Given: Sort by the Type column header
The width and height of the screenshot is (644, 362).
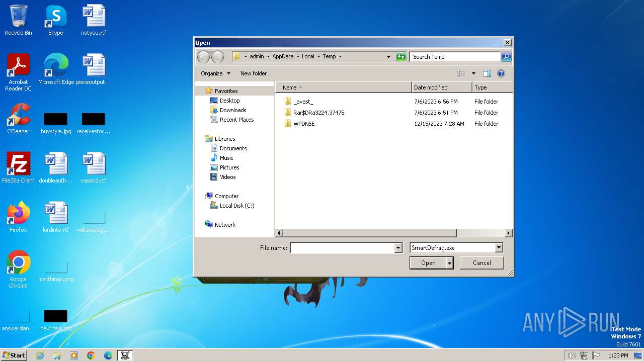Looking at the screenshot, I should coord(492,87).
